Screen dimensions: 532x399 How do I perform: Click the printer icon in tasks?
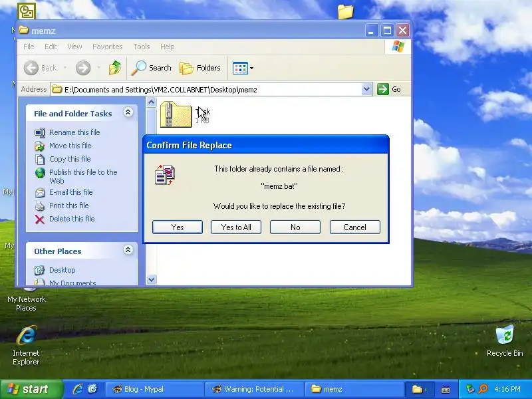[x=40, y=206]
